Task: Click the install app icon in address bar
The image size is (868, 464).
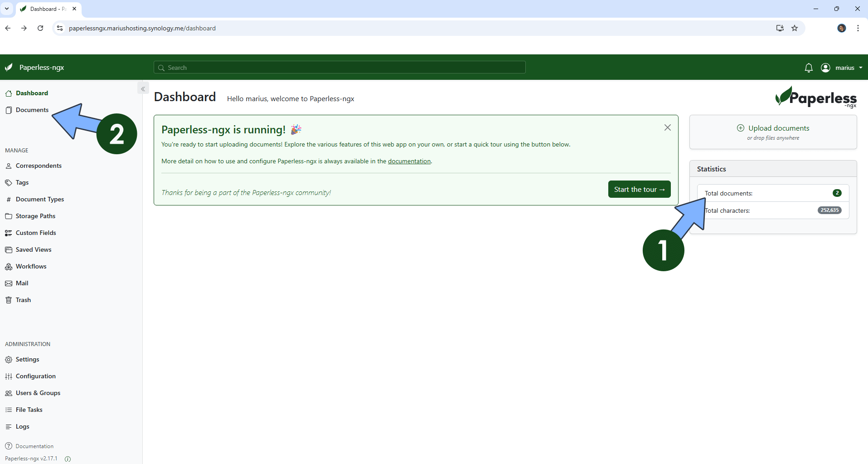Action: pyautogui.click(x=780, y=28)
